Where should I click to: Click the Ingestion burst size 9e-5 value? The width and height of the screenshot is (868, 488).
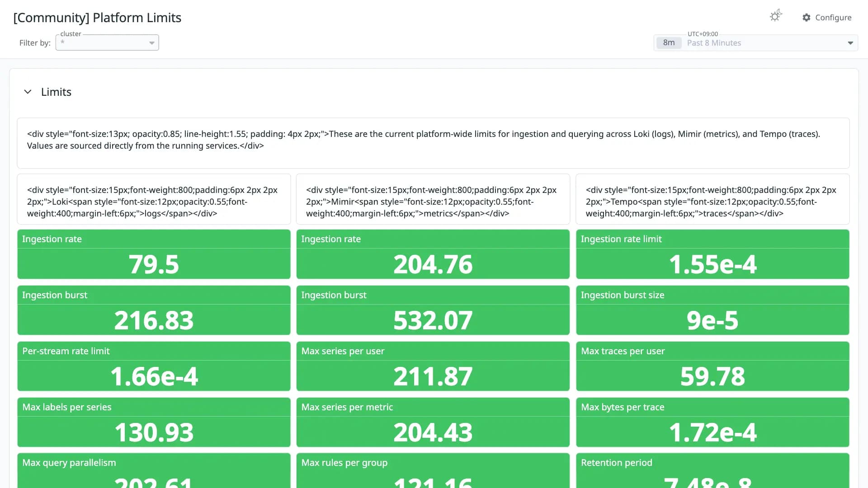pos(712,320)
